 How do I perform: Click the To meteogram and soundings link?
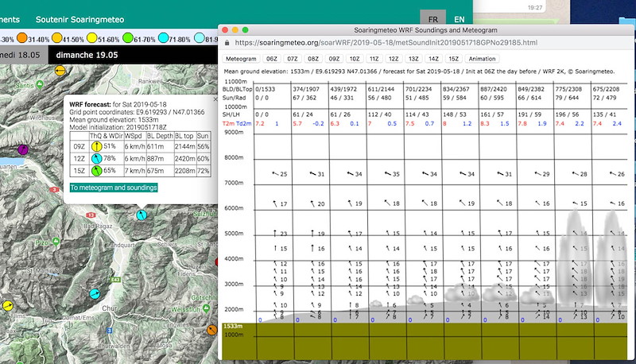point(114,188)
